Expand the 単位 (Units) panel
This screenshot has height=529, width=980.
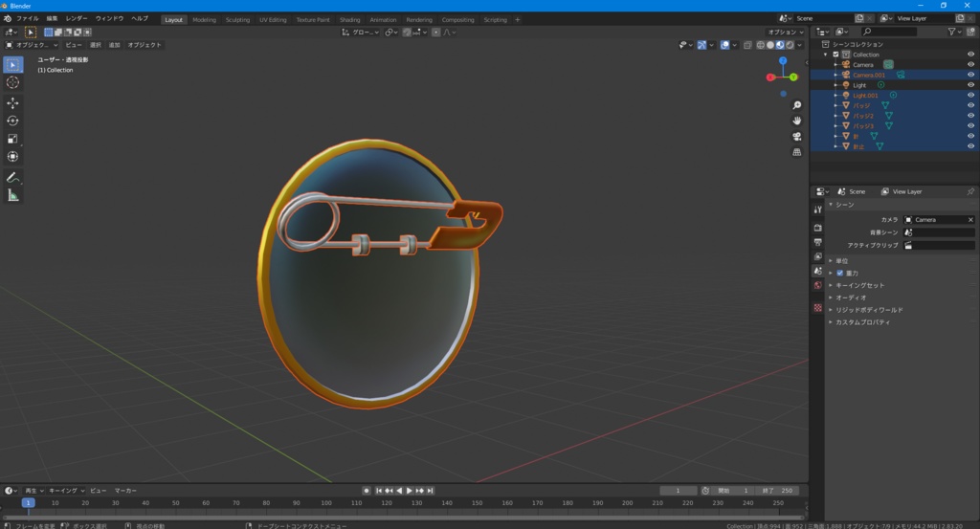pyautogui.click(x=841, y=260)
